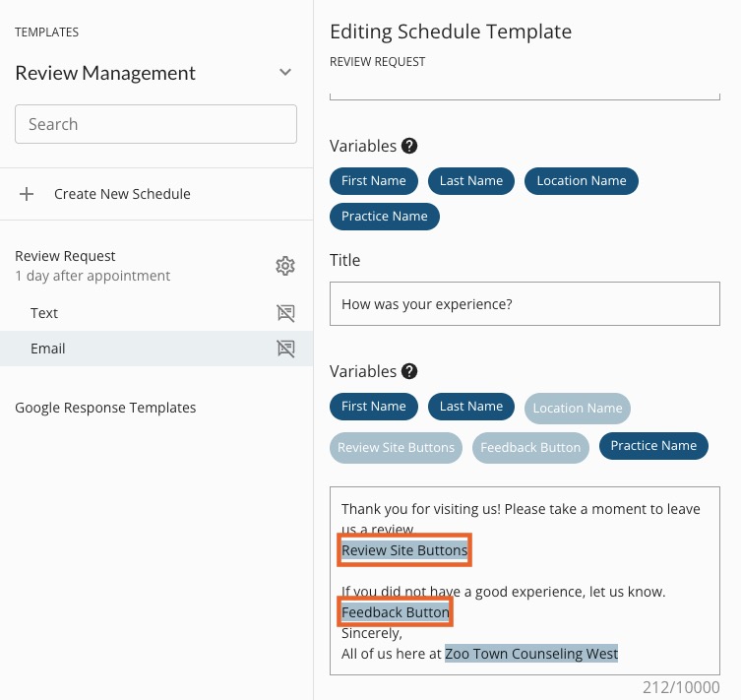Open help icon beside lower Variables
This screenshot has width=741, height=700.
point(409,372)
